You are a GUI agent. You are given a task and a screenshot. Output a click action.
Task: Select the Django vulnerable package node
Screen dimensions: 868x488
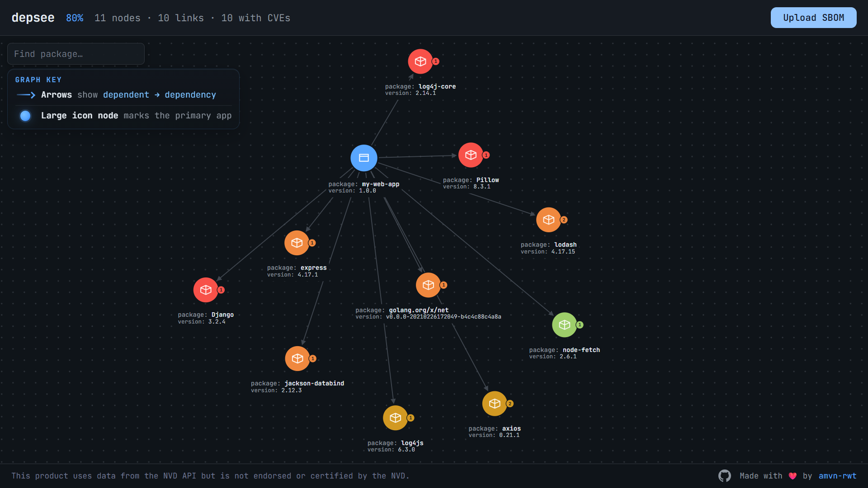click(206, 290)
